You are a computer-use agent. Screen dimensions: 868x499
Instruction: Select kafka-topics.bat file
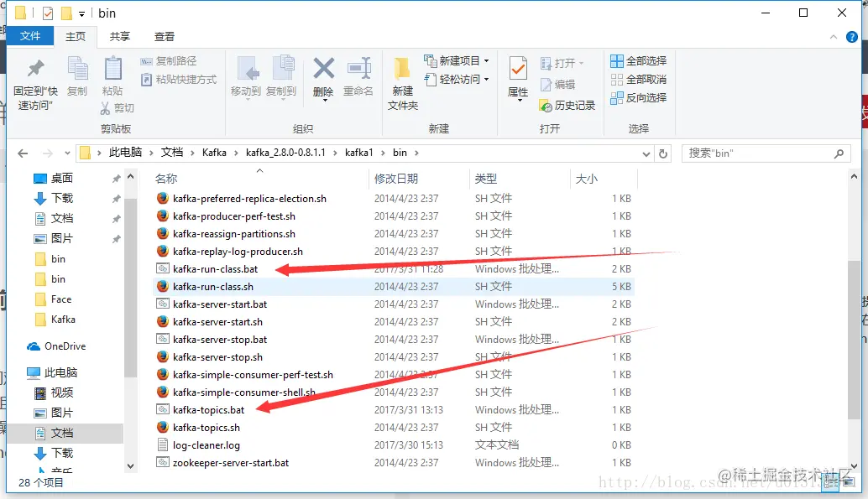point(209,410)
